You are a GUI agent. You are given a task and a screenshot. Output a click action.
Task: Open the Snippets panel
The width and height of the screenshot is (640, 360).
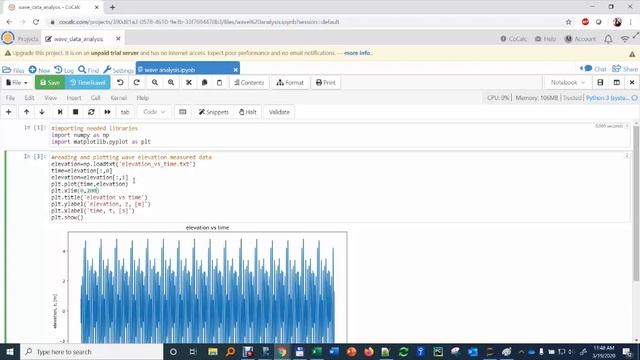(x=213, y=112)
